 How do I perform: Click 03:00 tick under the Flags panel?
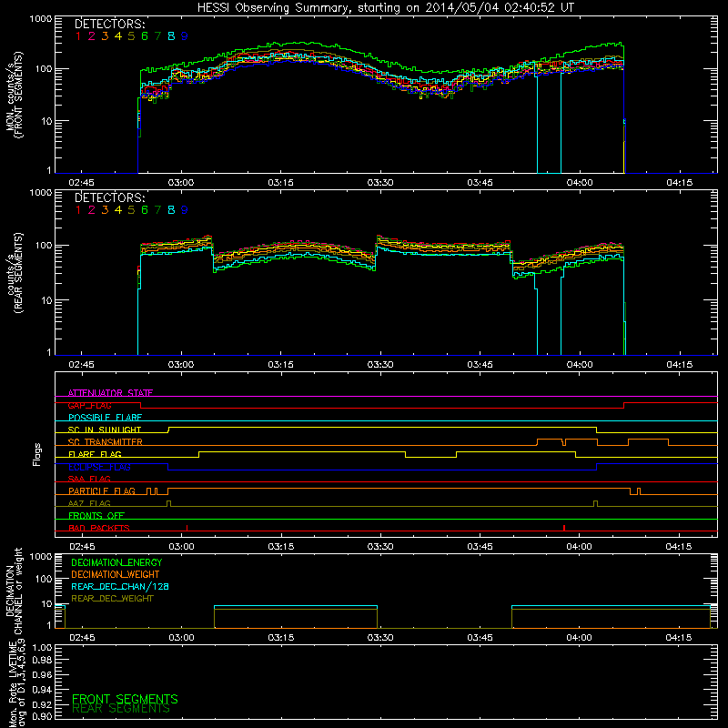click(x=181, y=547)
